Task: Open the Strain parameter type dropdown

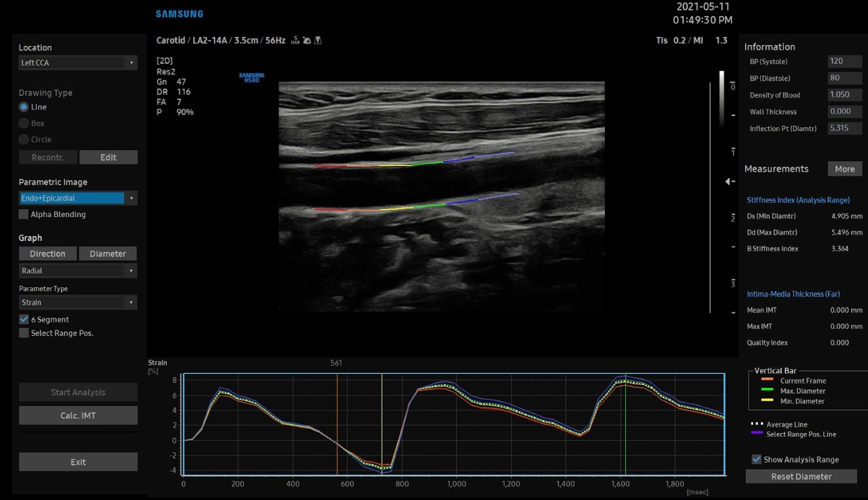Action: [x=77, y=303]
